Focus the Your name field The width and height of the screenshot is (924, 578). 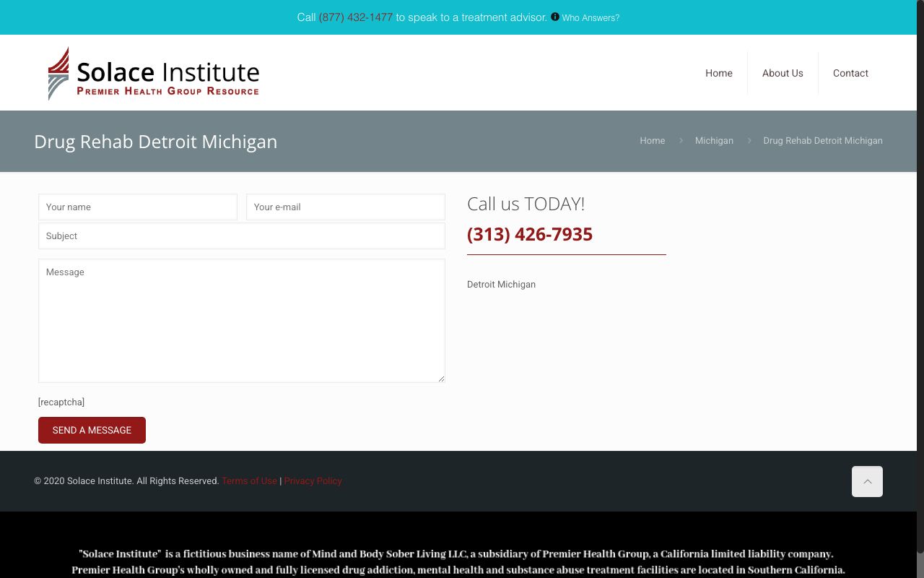[x=138, y=207]
